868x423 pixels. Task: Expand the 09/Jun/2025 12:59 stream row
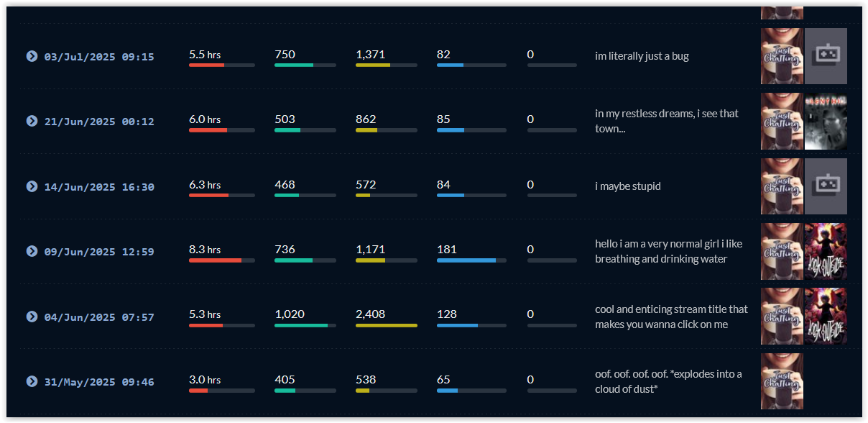pos(32,251)
